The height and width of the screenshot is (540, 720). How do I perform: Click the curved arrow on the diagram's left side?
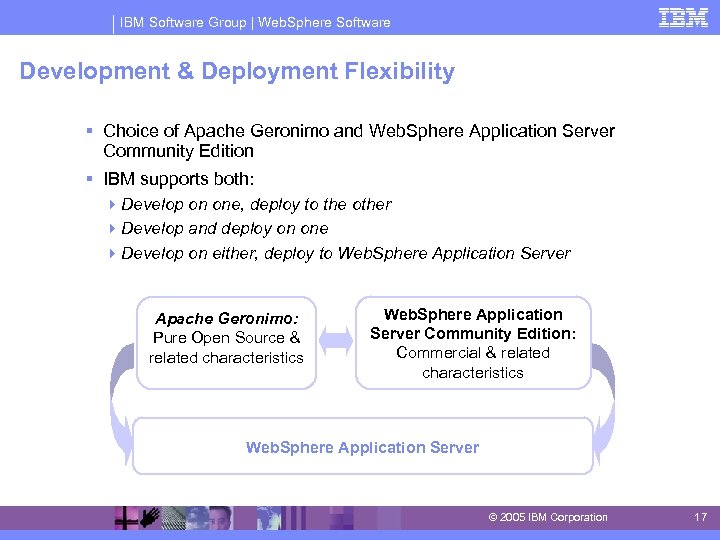(x=122, y=404)
